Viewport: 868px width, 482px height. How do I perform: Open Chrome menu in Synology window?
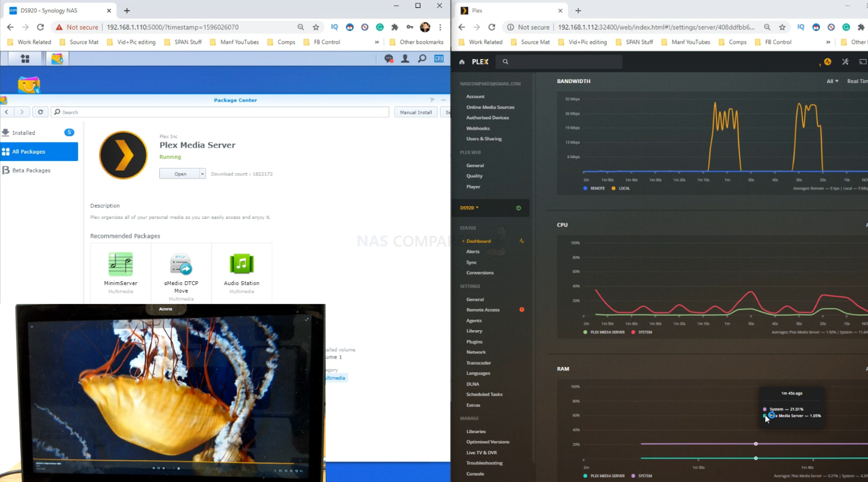click(x=440, y=27)
